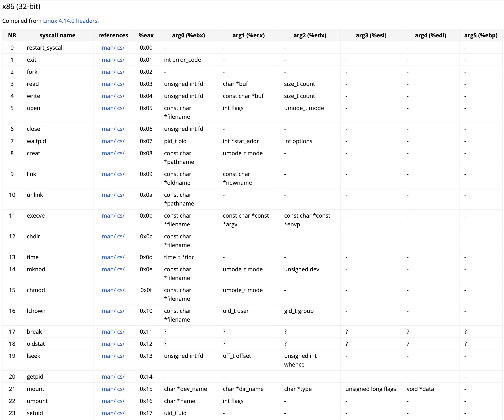Click the execve syscall name cell
The height and width of the screenshot is (420, 504).
(36, 216)
